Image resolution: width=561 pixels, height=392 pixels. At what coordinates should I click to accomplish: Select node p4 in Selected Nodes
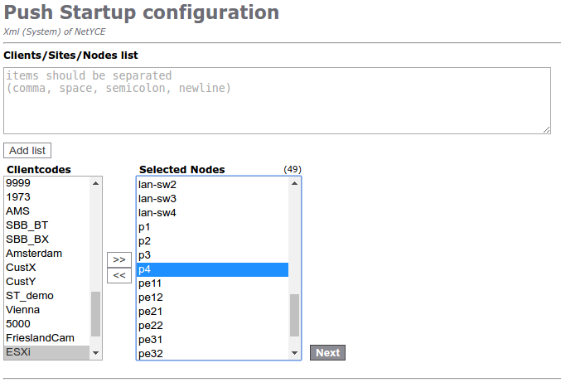[x=212, y=269]
